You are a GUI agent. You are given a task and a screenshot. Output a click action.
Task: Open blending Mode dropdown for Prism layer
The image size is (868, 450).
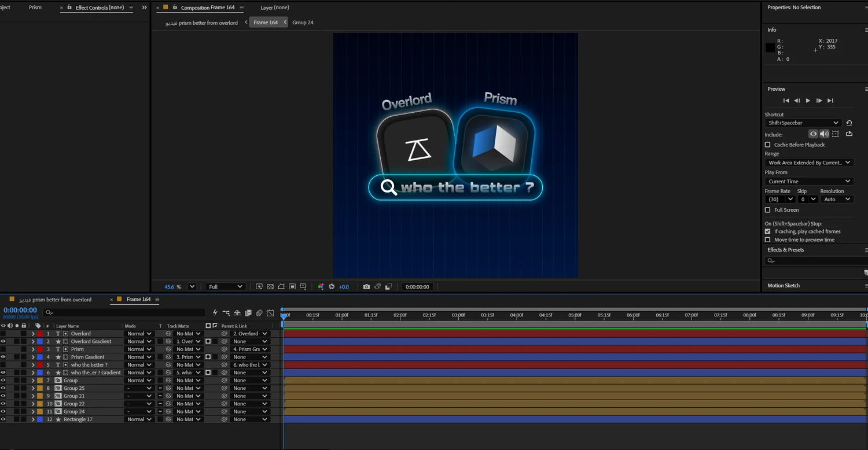point(139,349)
